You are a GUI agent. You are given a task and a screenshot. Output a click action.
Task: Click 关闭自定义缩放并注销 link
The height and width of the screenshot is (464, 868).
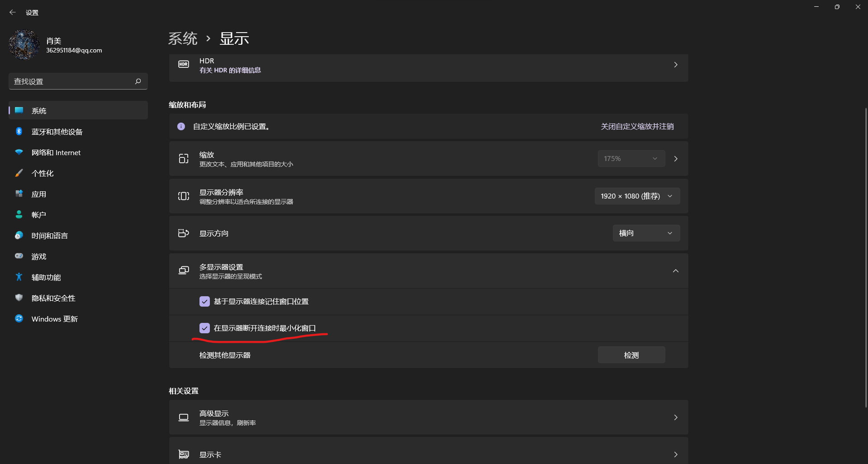637,126
